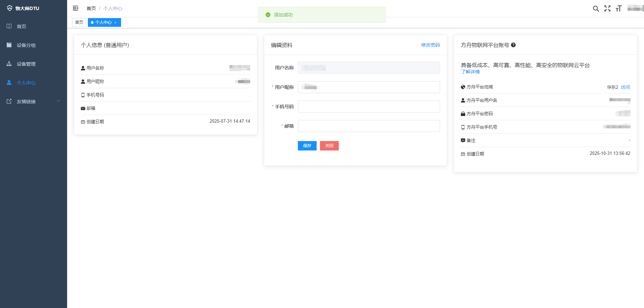Toggle fullscreen mode icon
644x308 pixels.
607,9
